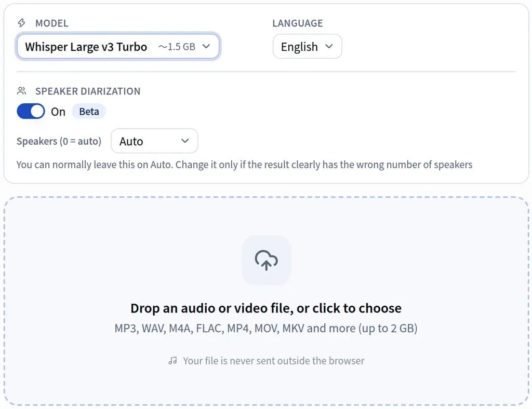Open the Whisper Large v3 Turbo model dropdown

click(118, 46)
